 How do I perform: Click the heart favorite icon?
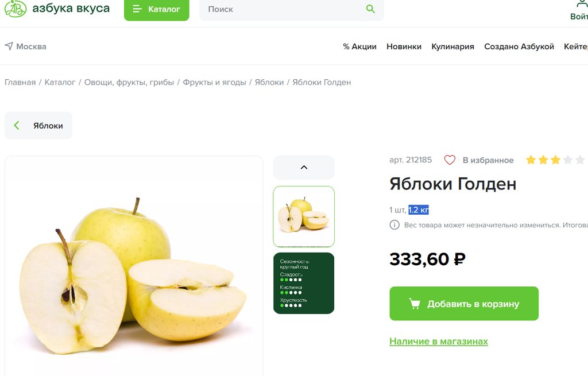(x=450, y=160)
